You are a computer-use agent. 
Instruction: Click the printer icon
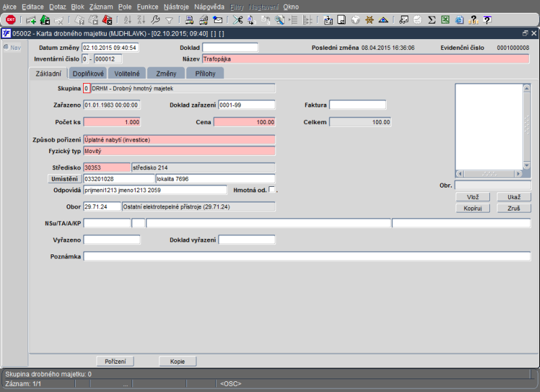click(x=189, y=20)
